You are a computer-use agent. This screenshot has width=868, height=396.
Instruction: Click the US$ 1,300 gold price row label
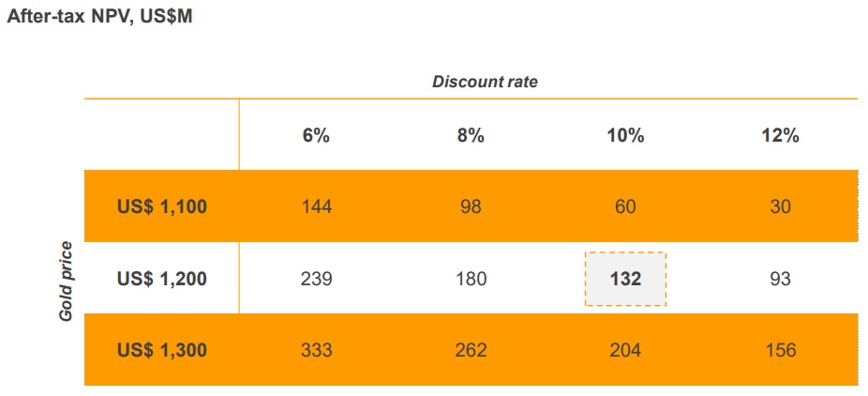162,350
